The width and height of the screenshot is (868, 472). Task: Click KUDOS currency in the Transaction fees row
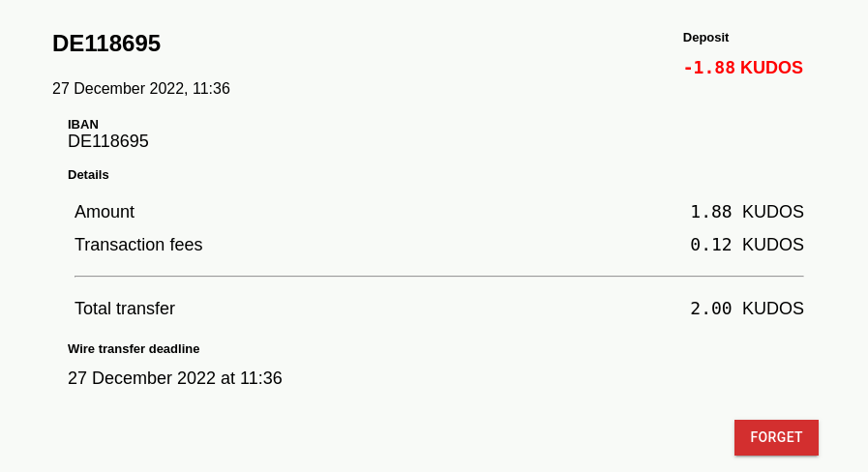pos(772,245)
